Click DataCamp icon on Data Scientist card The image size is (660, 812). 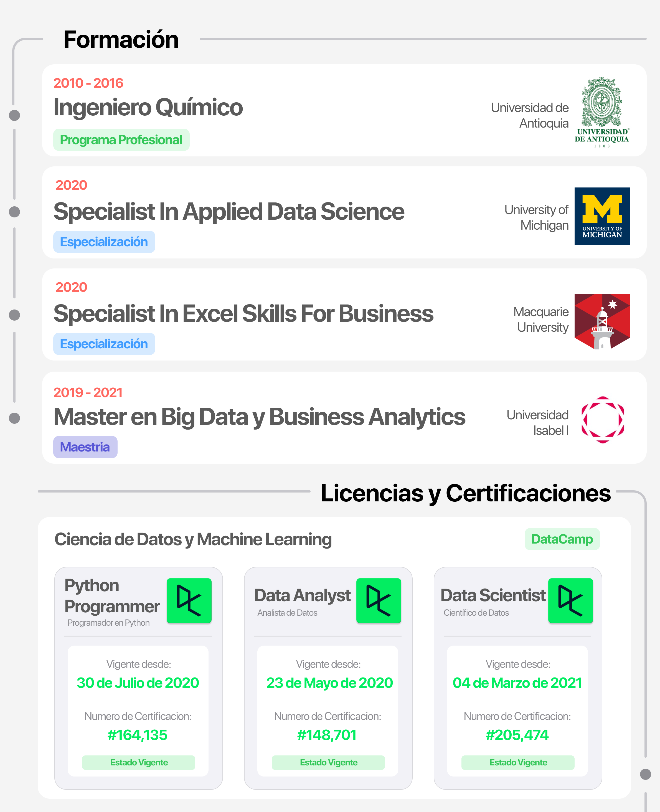[570, 601]
